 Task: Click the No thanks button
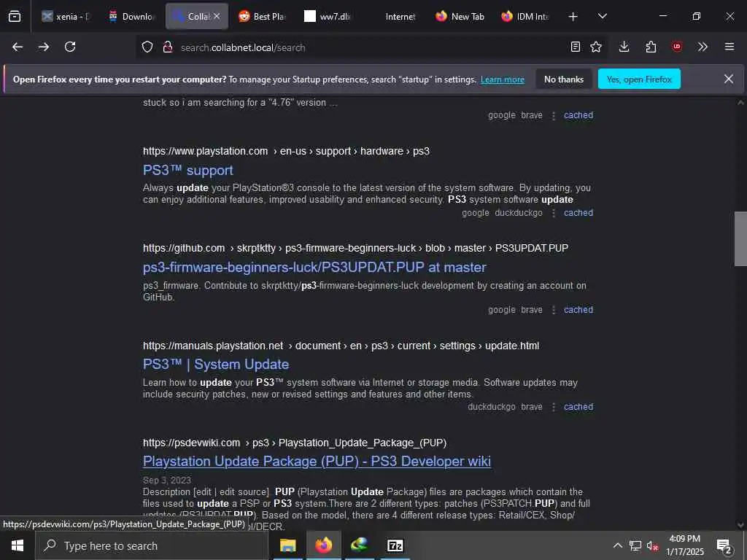[564, 79]
